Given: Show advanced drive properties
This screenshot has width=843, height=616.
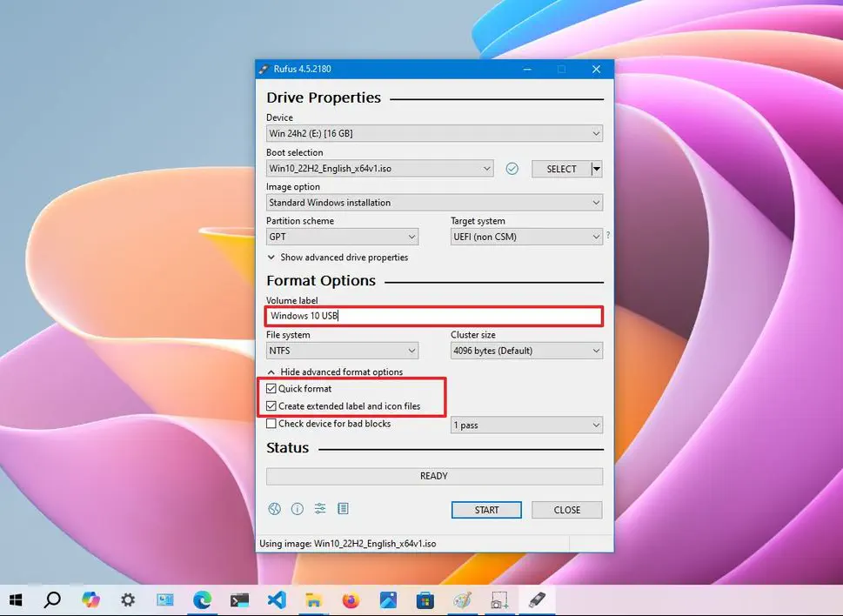Looking at the screenshot, I should [338, 258].
